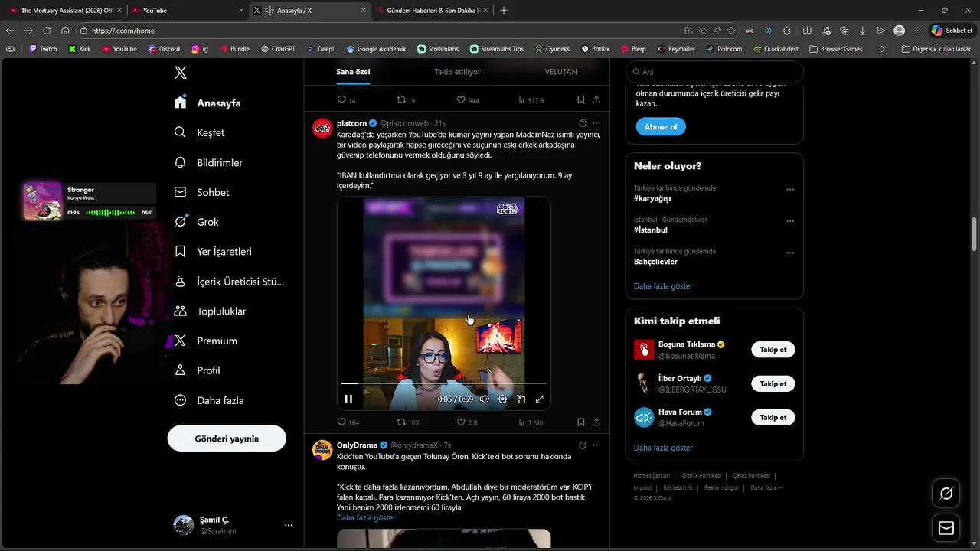The image size is (980, 551).
Task: Follow Boşuna Tıklama
Action: click(x=773, y=350)
